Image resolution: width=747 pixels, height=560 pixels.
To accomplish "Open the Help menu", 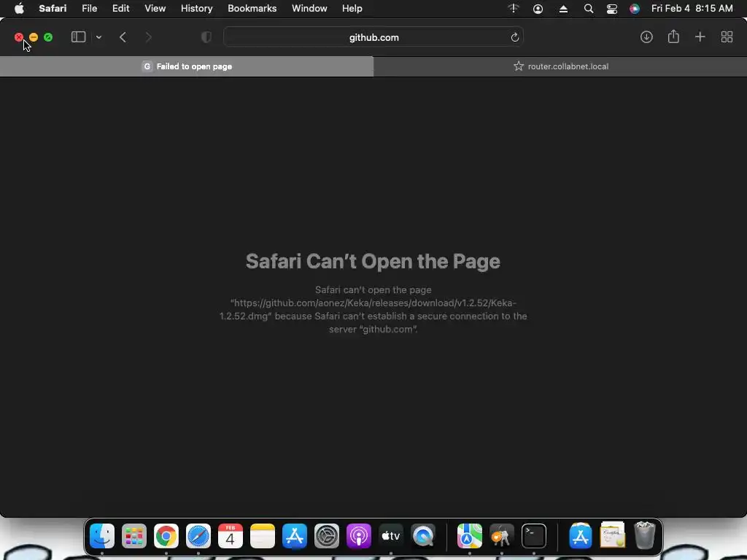I will pos(352,9).
